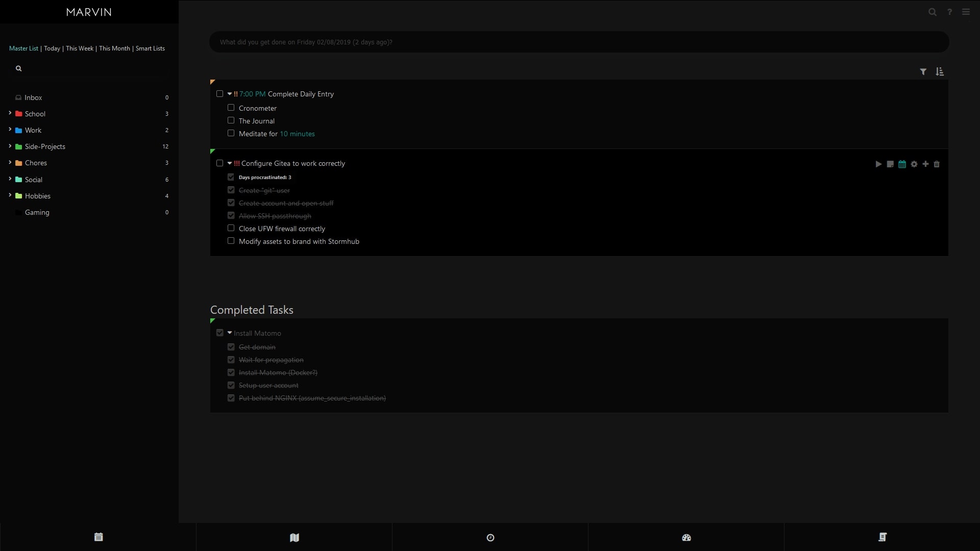Delete Gitea task with trash icon
The image size is (980, 551).
tap(937, 164)
